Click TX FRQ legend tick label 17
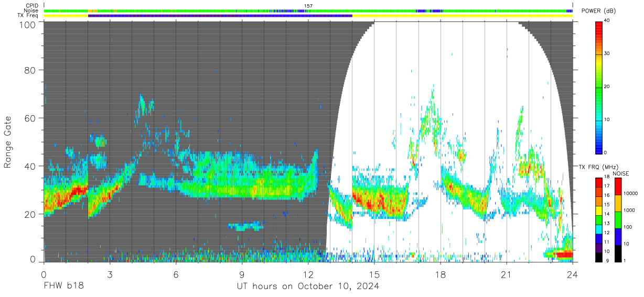 [607, 186]
